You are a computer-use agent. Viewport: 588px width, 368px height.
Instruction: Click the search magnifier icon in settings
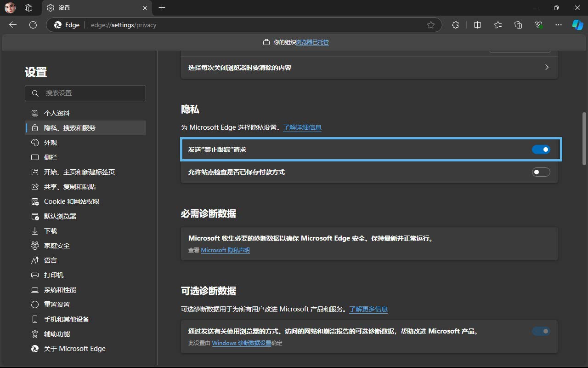click(35, 93)
